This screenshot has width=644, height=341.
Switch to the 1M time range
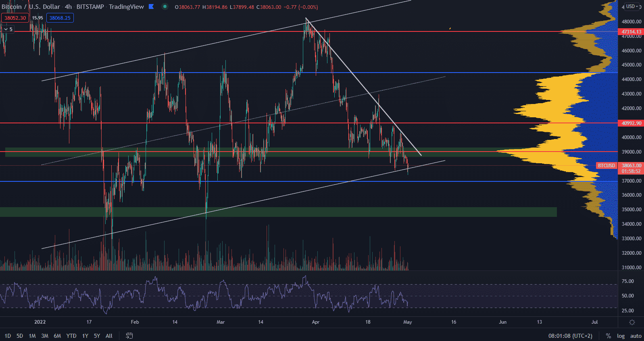click(32, 336)
